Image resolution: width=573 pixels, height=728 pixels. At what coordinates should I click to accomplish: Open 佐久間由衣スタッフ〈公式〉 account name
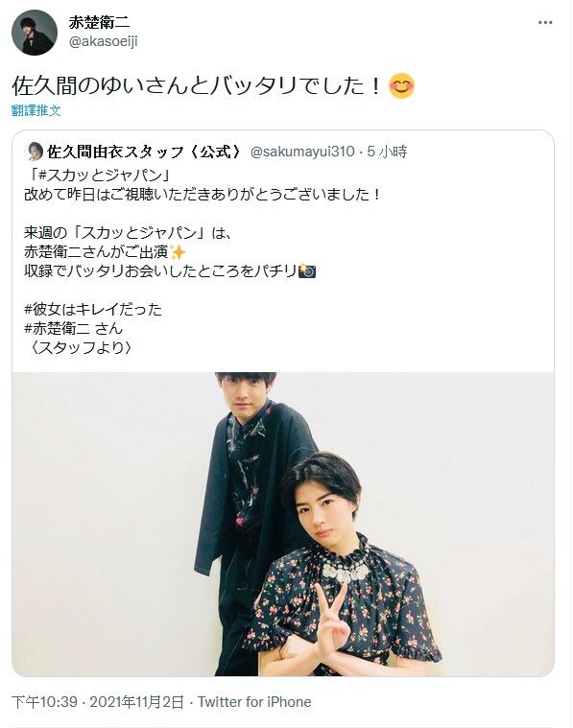pyautogui.click(x=144, y=152)
